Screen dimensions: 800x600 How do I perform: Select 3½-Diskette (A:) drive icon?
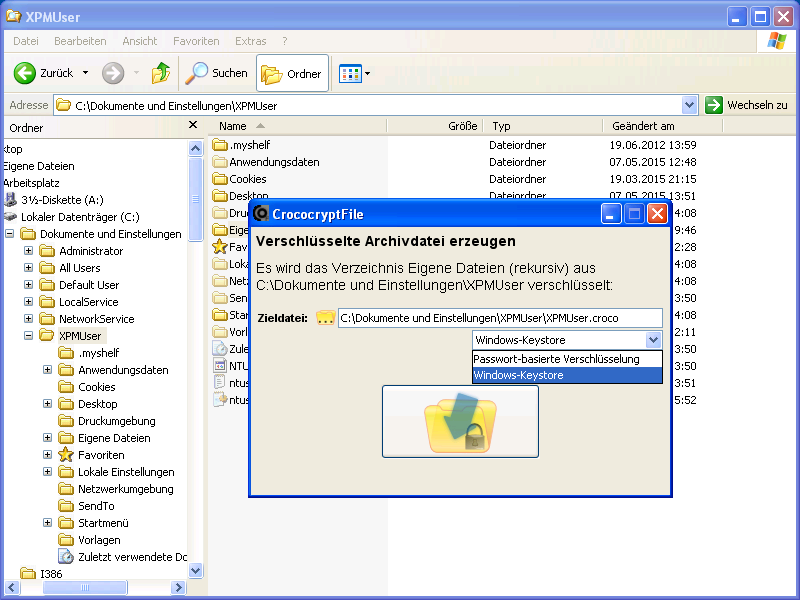[x=10, y=199]
